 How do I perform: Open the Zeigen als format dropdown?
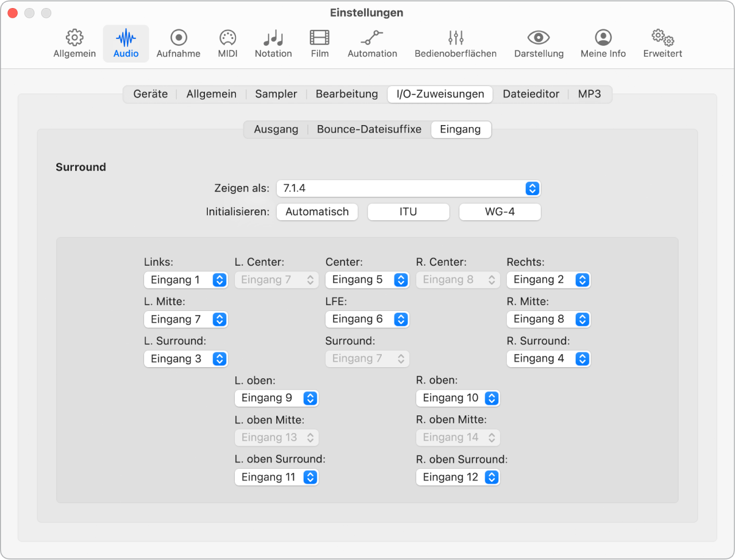pyautogui.click(x=408, y=188)
